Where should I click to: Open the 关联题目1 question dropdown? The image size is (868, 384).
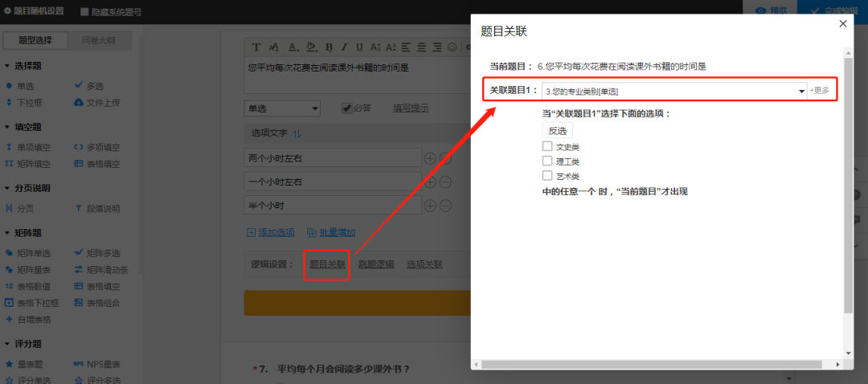click(x=674, y=91)
